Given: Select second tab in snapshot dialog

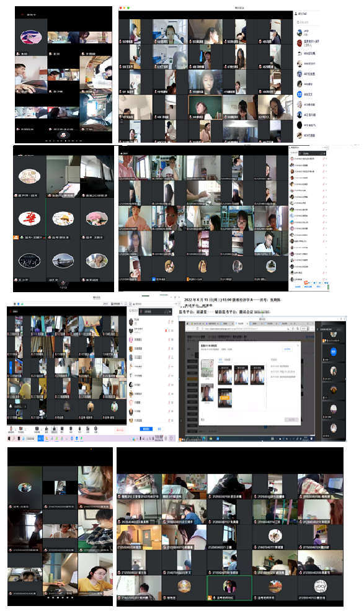Looking at the screenshot, I should [x=227, y=359].
